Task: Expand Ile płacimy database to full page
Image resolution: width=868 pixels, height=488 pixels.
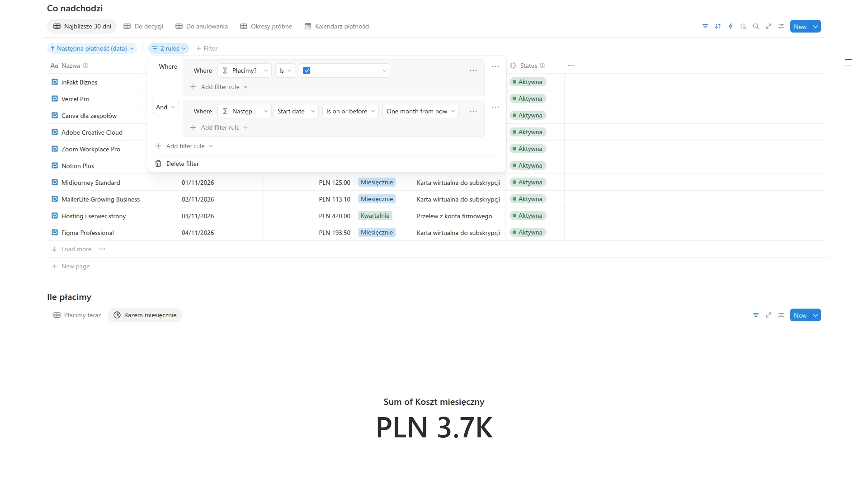Action: pos(768,315)
